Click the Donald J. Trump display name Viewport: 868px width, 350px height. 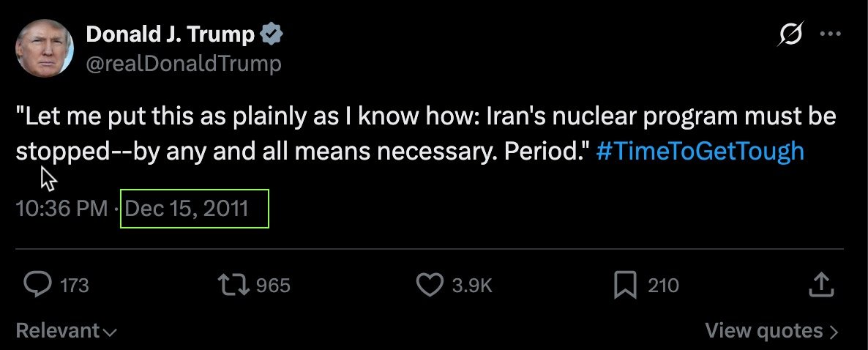[x=171, y=34]
